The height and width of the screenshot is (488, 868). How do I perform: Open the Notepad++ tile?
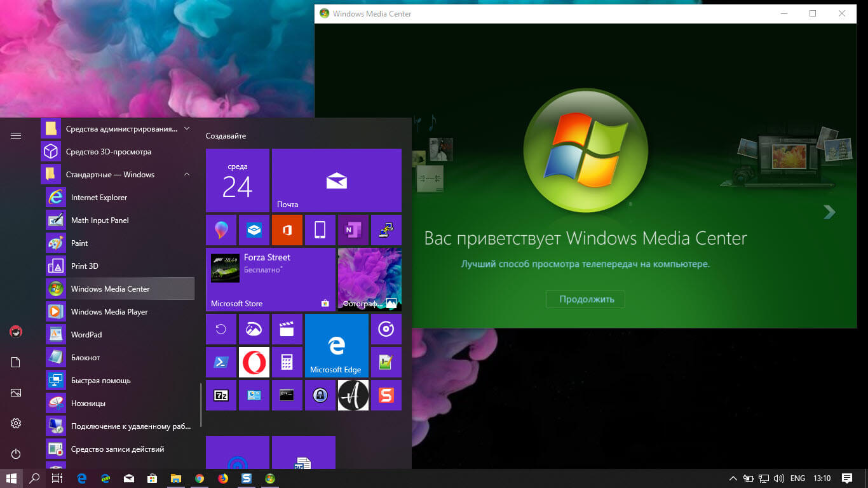tap(386, 362)
